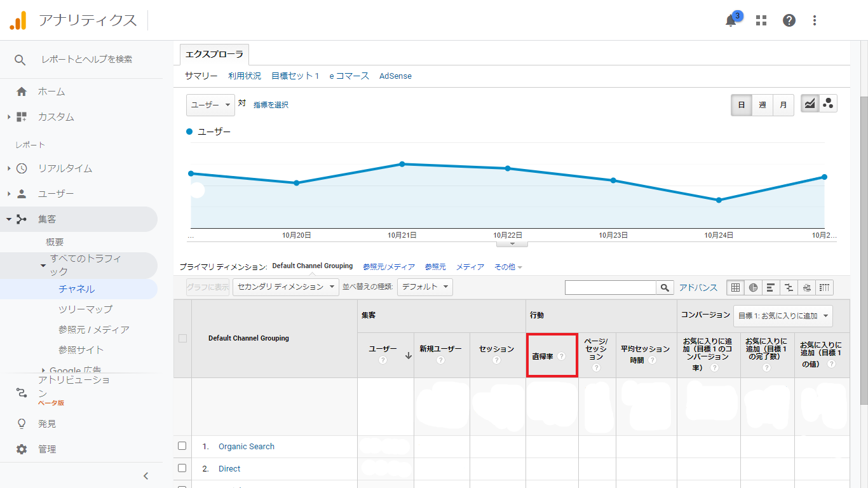This screenshot has width=868, height=488.
Task: Switch to the e コマース tab
Action: (x=349, y=76)
